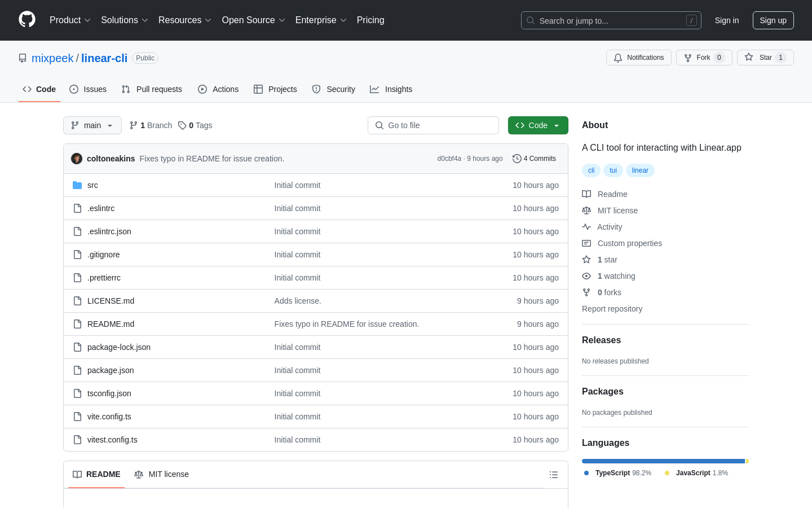Click the fork icon in Fork button

[688, 58]
